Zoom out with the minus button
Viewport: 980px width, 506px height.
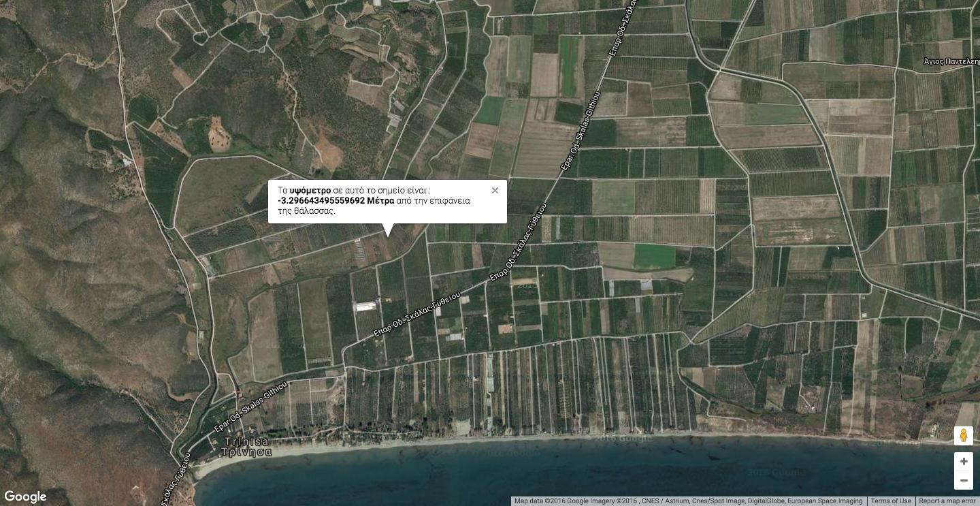pos(963,481)
